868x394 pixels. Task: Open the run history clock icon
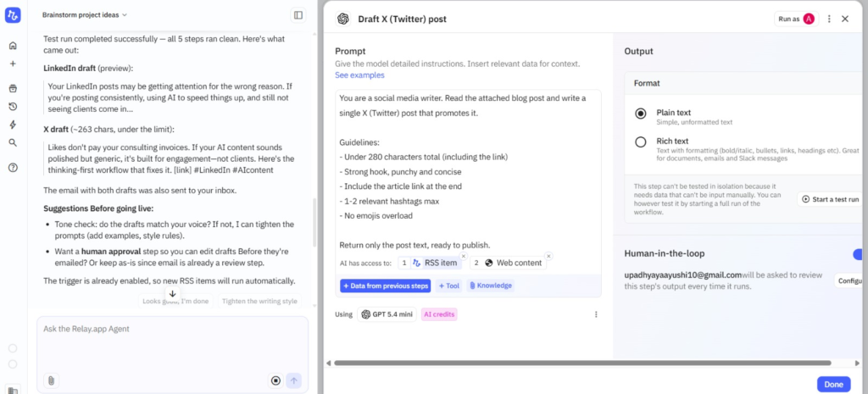coord(13,106)
